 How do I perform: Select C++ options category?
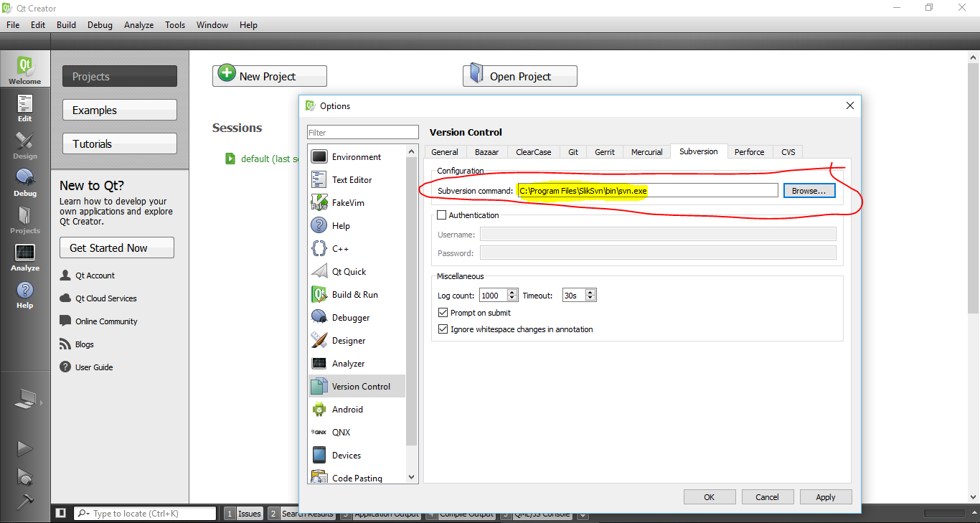click(x=357, y=249)
